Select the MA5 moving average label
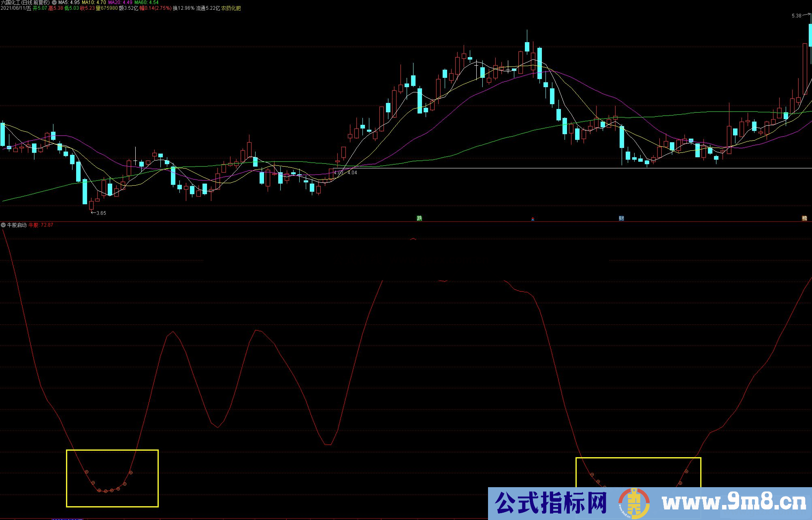812x520 pixels. tap(69, 2)
